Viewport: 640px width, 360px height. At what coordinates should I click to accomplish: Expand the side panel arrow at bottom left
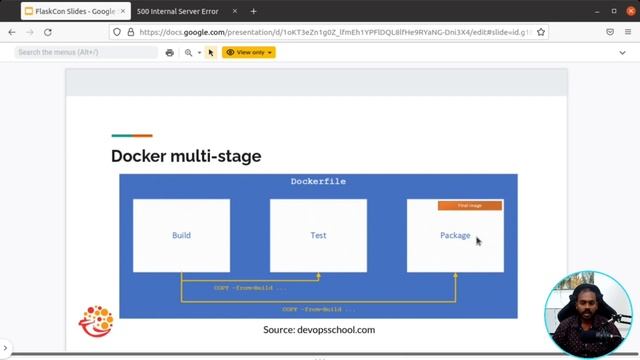pyautogui.click(x=5, y=348)
